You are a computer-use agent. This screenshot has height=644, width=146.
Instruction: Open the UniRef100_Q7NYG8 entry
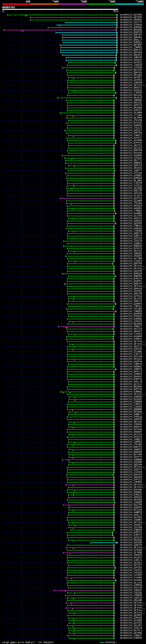(x=131, y=618)
